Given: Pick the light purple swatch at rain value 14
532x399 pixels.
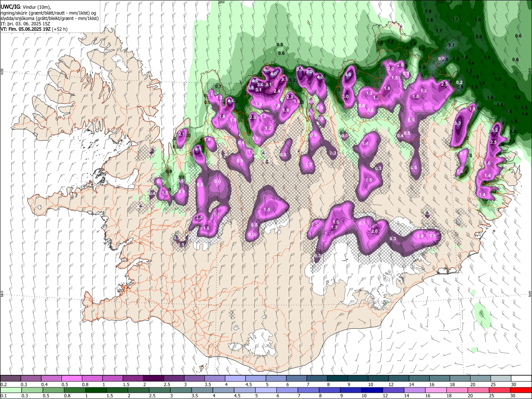Looking at the screenshot, I should tap(415, 390).
